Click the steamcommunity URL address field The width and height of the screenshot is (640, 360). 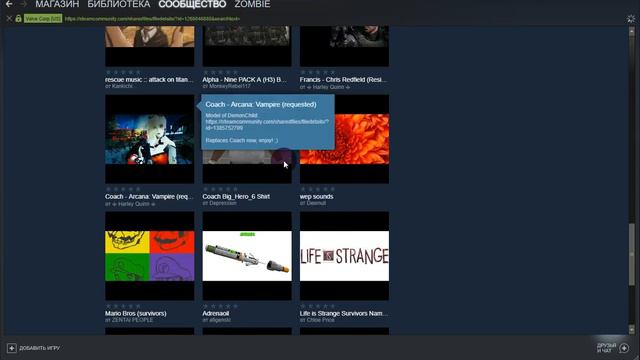click(x=152, y=19)
